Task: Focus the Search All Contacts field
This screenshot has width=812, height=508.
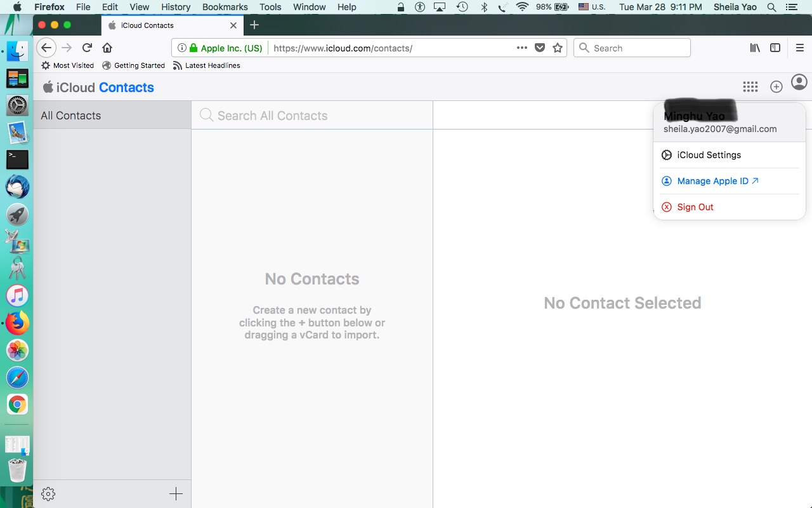Action: 312,116
